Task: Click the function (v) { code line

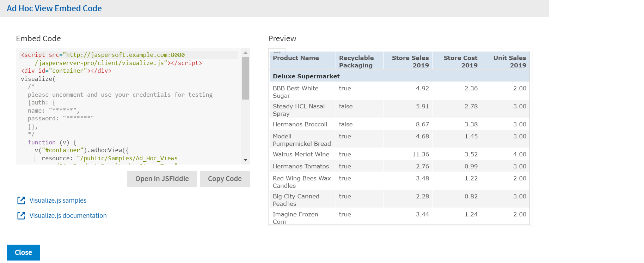Action: pos(52,142)
